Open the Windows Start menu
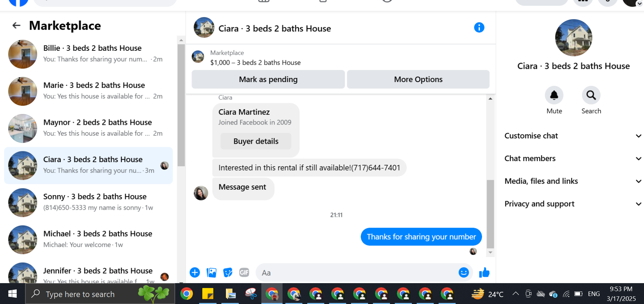Image resolution: width=644 pixels, height=304 pixels. (13, 294)
